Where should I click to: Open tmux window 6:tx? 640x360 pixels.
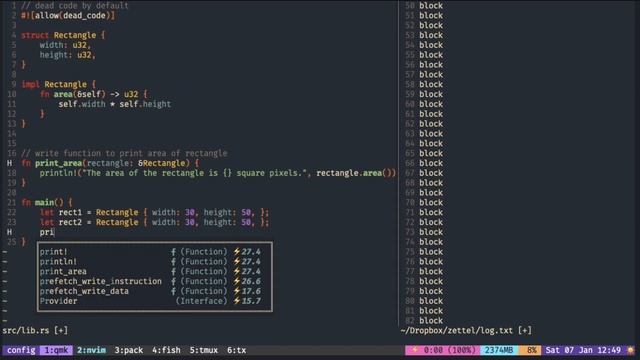[236, 350]
